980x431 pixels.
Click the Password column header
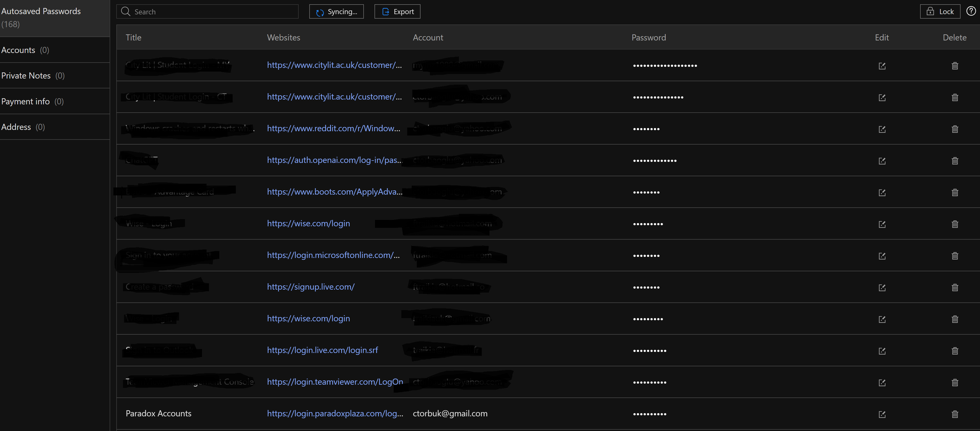coord(649,37)
